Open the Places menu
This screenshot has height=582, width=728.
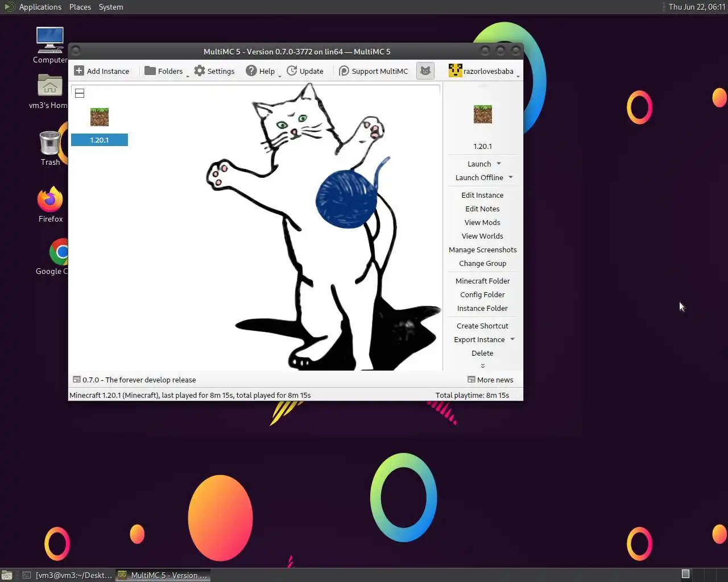point(80,7)
